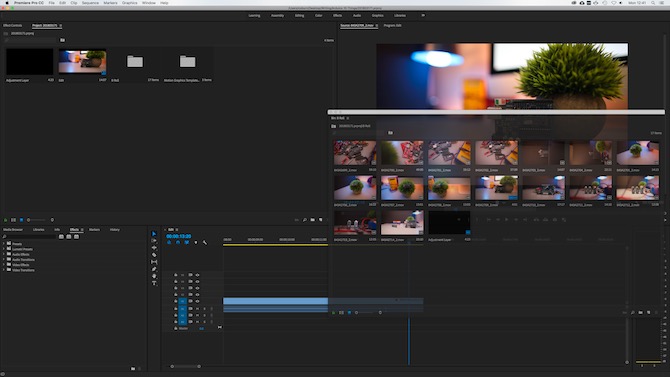The height and width of the screenshot is (377, 670).
Task: Open the workspace overflow chevron menu
Action: [423, 15]
